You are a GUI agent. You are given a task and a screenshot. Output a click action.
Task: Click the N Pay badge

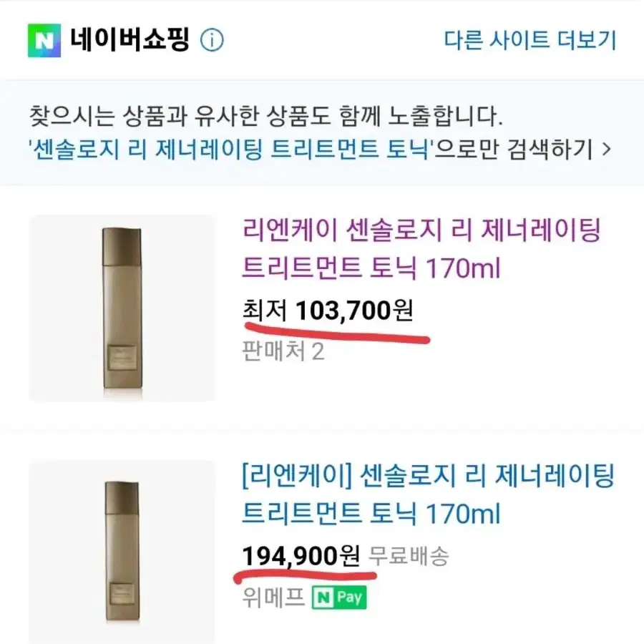(339, 597)
